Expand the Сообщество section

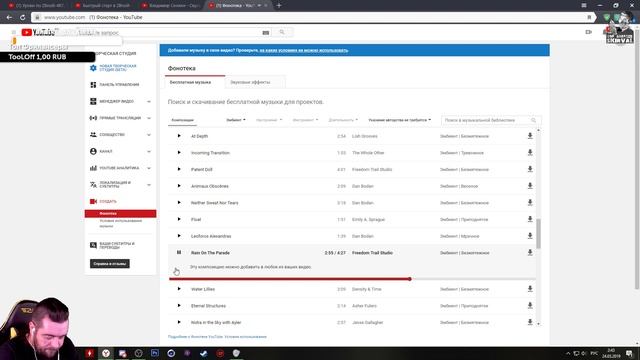click(149, 135)
